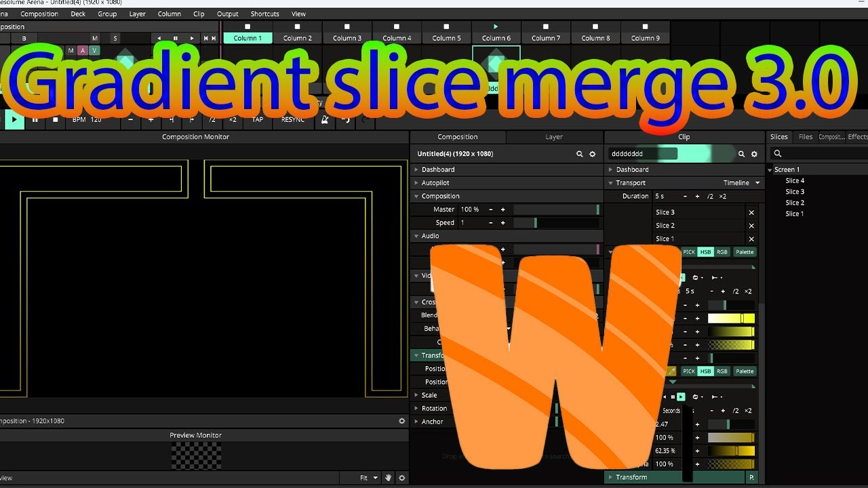Toggle the M mute button
Screen dimensions: 868x488
[x=95, y=39]
